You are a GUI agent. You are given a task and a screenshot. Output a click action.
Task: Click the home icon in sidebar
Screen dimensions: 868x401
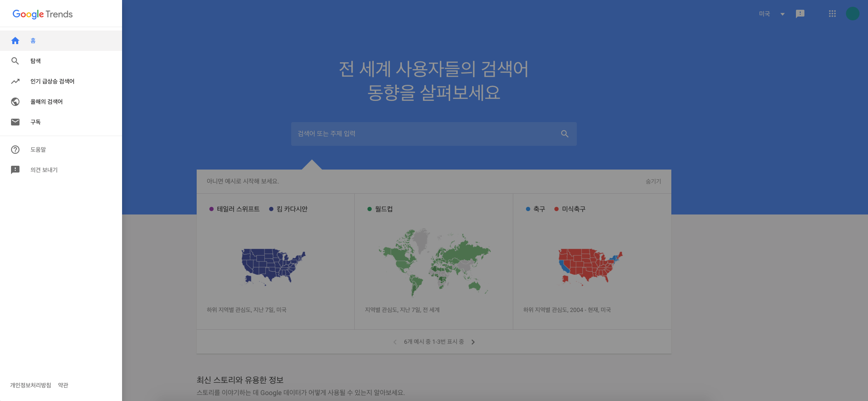[15, 41]
